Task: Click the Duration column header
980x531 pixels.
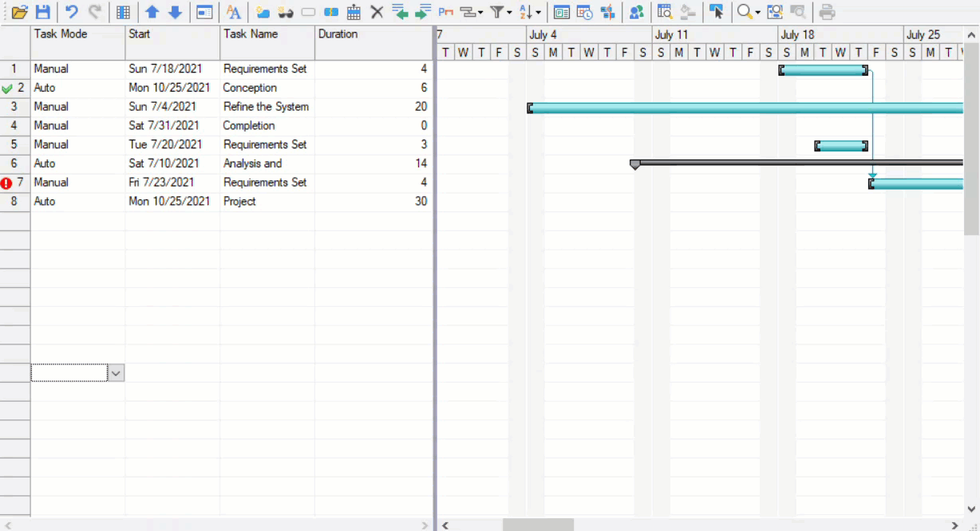Action: tap(373, 34)
